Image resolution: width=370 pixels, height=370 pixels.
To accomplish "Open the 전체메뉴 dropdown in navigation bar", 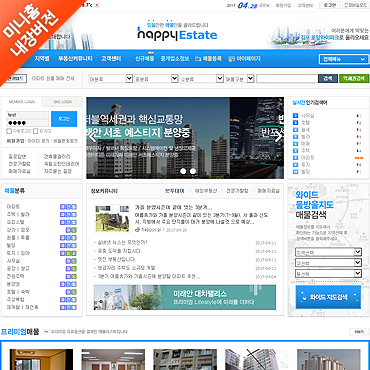I will point(343,59).
